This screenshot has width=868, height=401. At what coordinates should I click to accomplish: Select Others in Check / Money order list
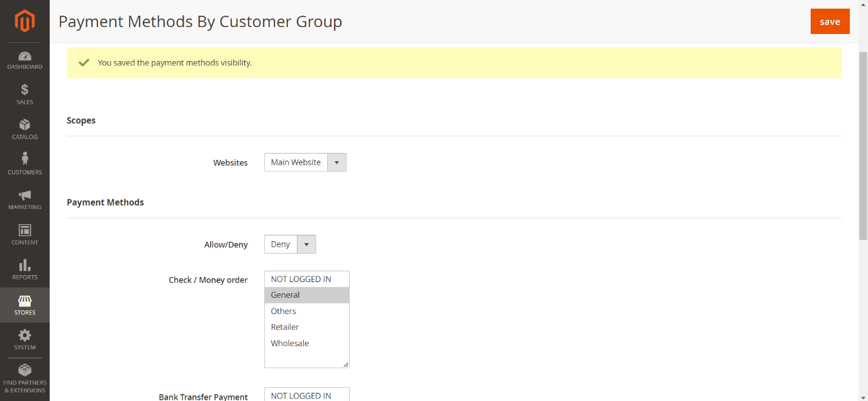(x=284, y=312)
